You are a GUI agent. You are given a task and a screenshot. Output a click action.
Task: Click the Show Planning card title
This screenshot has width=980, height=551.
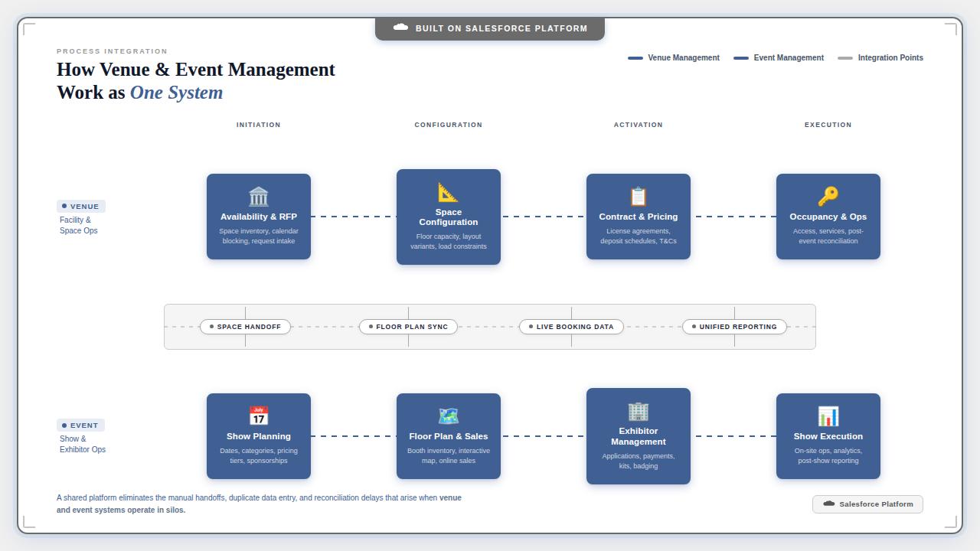[259, 436]
